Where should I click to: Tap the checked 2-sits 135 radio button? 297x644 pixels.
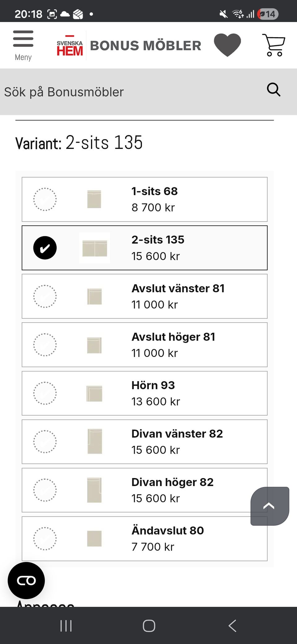(45, 248)
